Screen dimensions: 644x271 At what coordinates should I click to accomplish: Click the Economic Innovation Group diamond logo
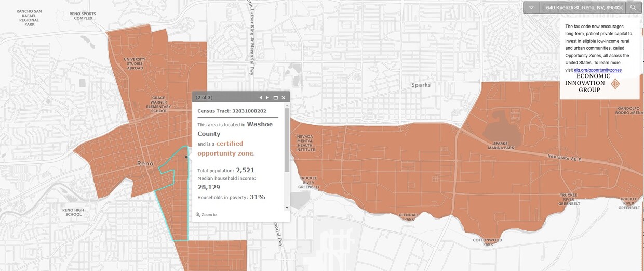coord(615,84)
